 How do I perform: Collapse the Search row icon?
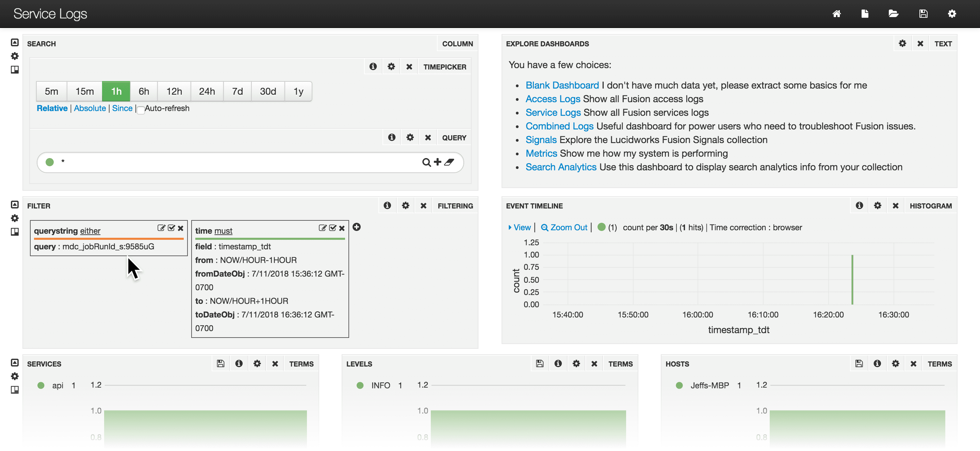click(x=14, y=42)
